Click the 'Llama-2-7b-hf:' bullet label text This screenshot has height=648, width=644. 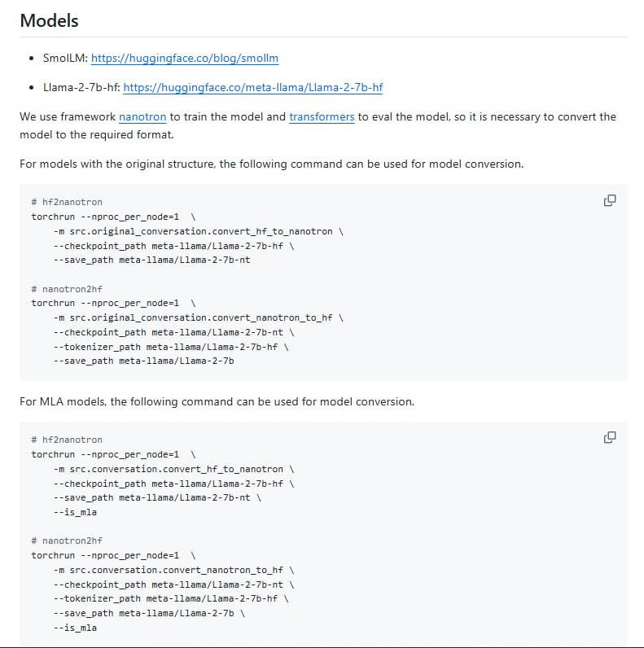[81, 87]
